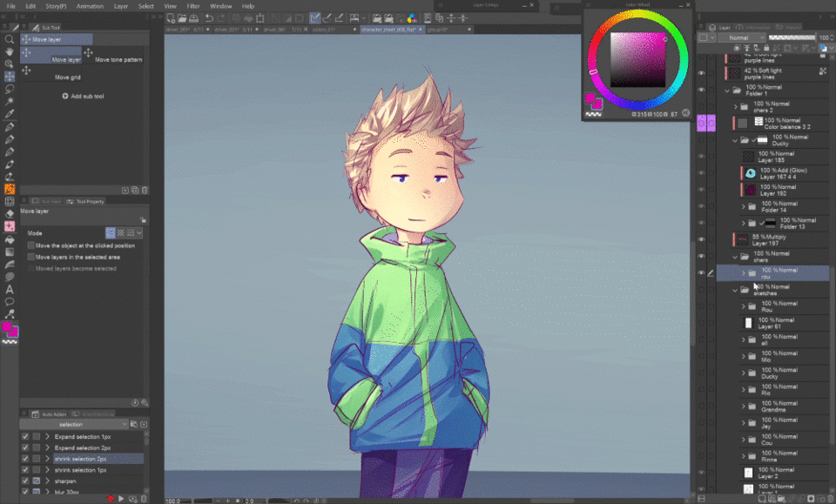Screen dimensions: 836x504
Task: Click the Undo arrow in command bar
Action: (210, 18)
